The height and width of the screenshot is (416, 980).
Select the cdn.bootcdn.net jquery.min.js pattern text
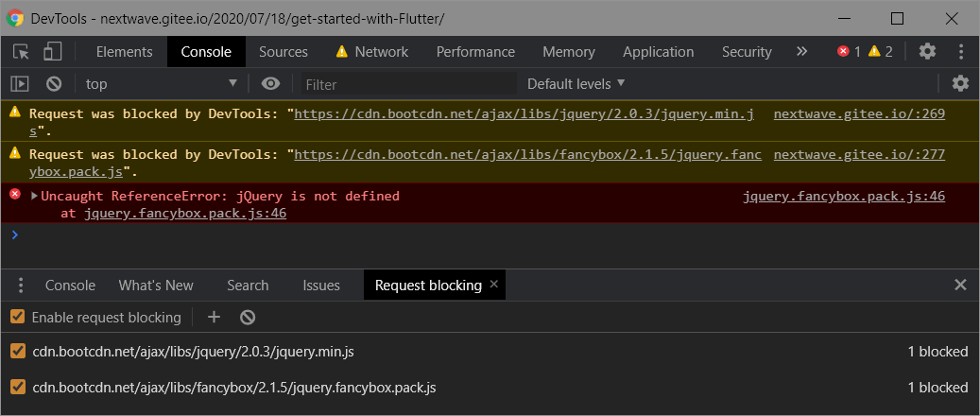pyautogui.click(x=193, y=352)
